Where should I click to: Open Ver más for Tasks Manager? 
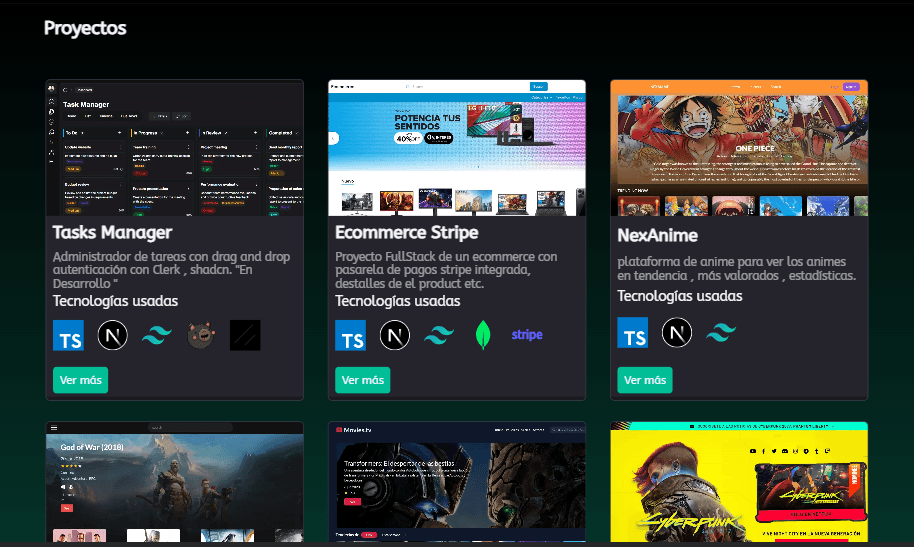click(x=80, y=380)
